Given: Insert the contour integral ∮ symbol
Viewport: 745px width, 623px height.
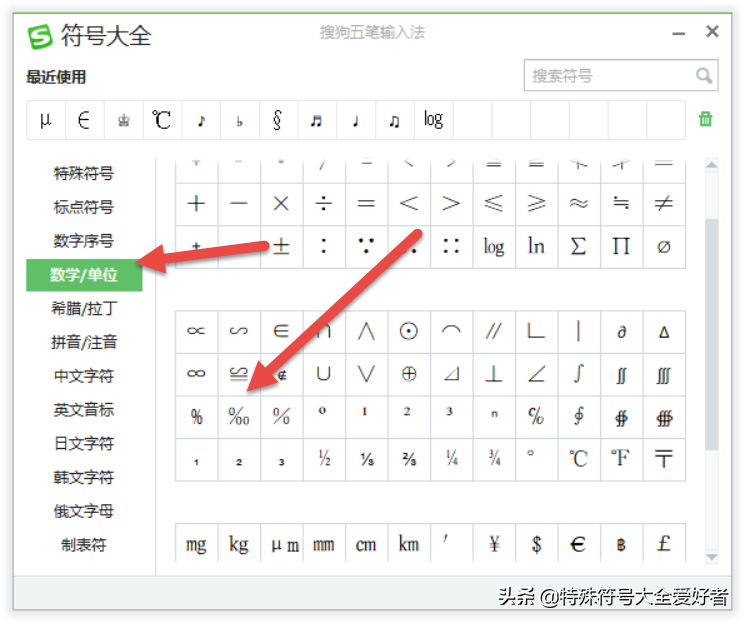Looking at the screenshot, I should pyautogui.click(x=579, y=417).
